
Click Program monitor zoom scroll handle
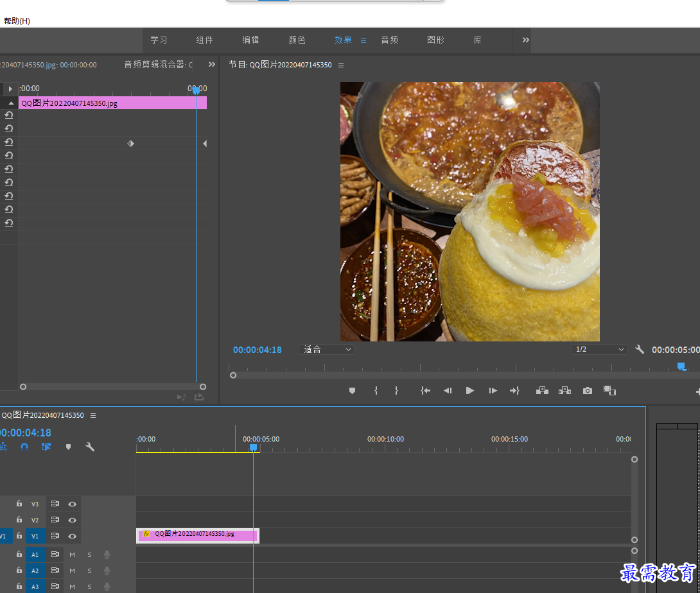pos(233,375)
